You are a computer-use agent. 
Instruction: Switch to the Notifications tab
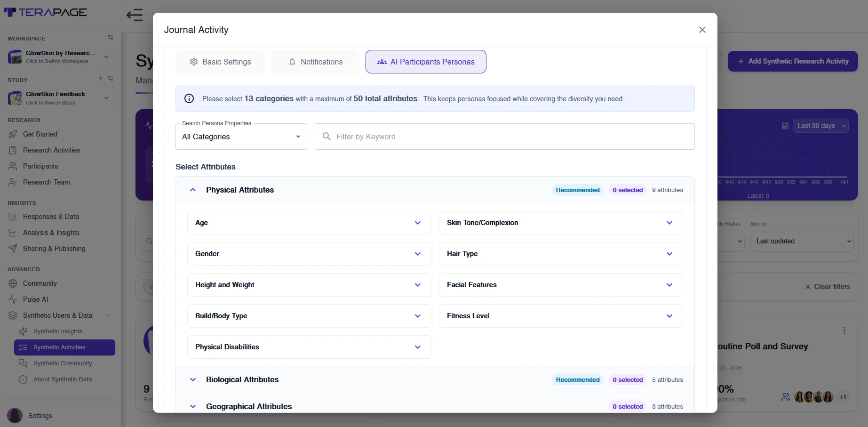pos(315,62)
